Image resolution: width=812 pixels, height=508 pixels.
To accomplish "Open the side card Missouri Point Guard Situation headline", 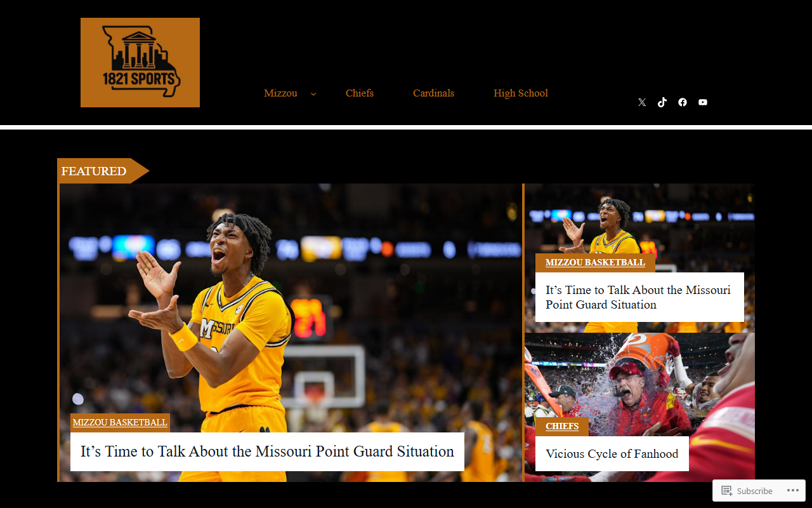I will tap(639, 297).
